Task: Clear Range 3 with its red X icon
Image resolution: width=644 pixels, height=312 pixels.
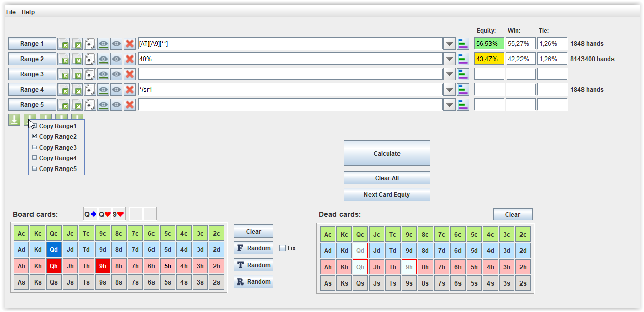Action: [130, 74]
